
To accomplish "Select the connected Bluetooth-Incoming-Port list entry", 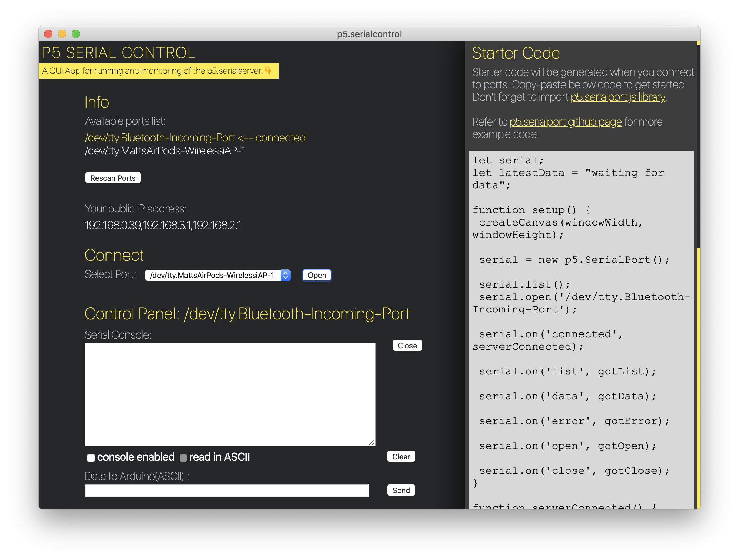I will (x=195, y=138).
